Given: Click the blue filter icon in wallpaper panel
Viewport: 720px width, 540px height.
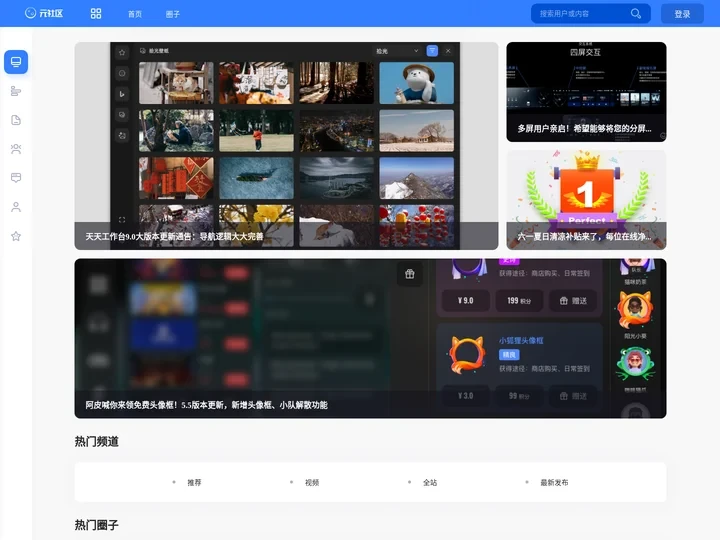Looking at the screenshot, I should click(x=432, y=51).
